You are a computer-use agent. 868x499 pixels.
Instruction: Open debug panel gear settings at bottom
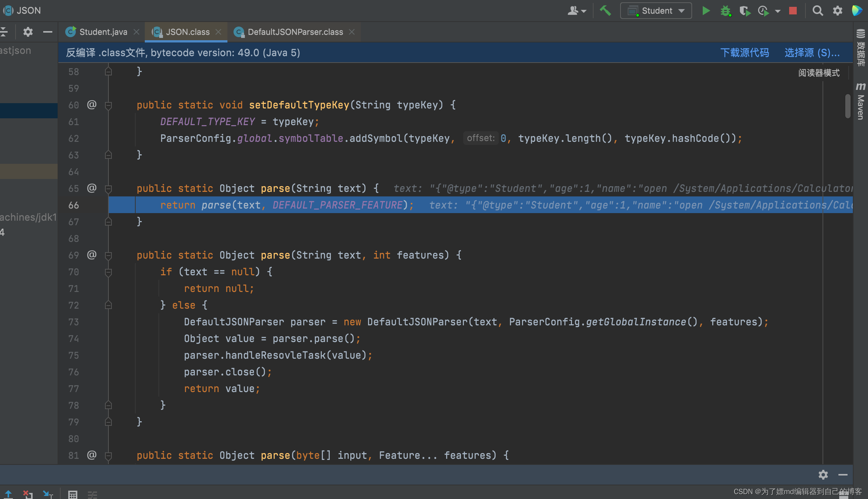pos(823,475)
